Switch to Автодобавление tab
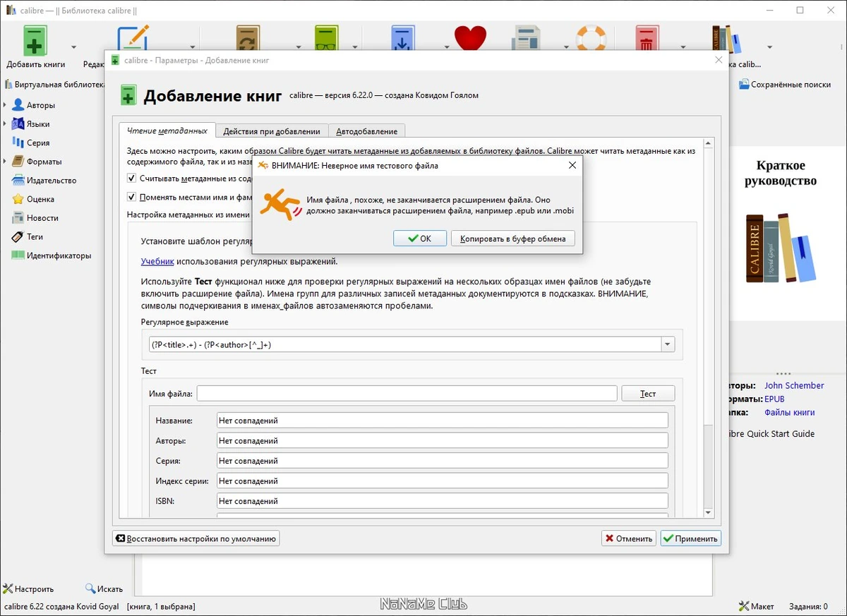 (367, 131)
